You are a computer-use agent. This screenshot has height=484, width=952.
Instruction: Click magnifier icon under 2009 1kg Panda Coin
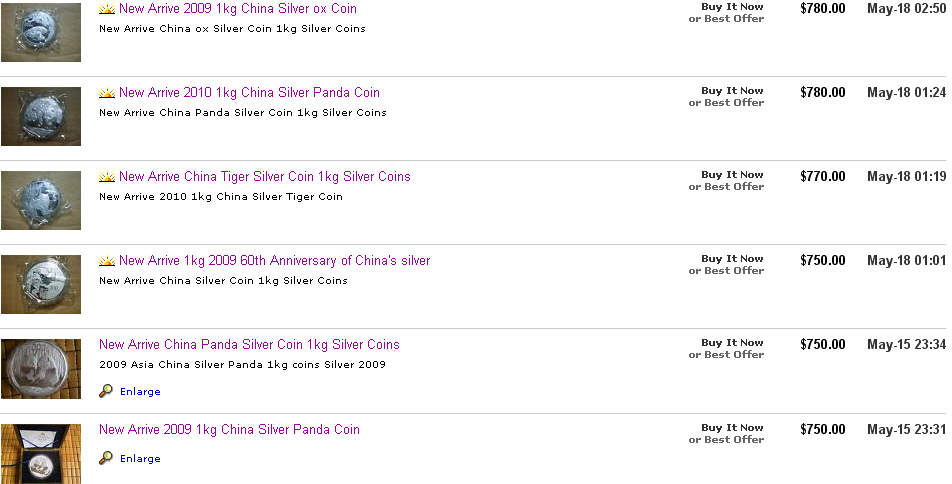(x=106, y=458)
